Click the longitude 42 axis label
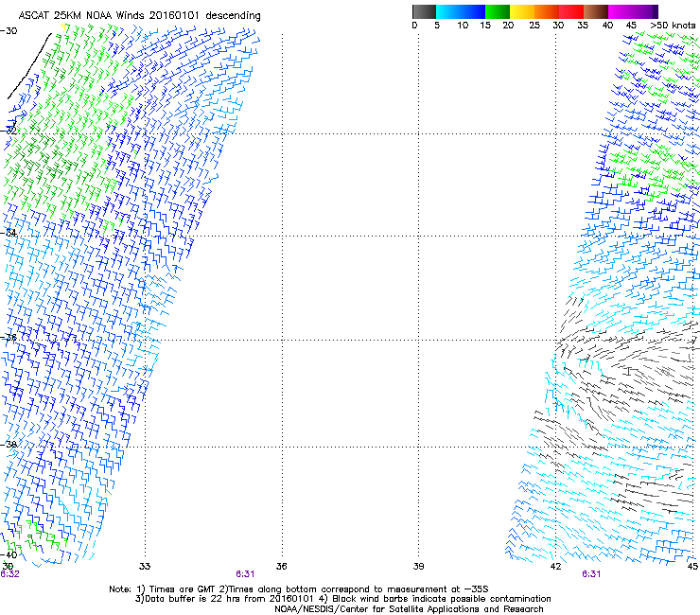This screenshot has height=615, width=700. (555, 566)
